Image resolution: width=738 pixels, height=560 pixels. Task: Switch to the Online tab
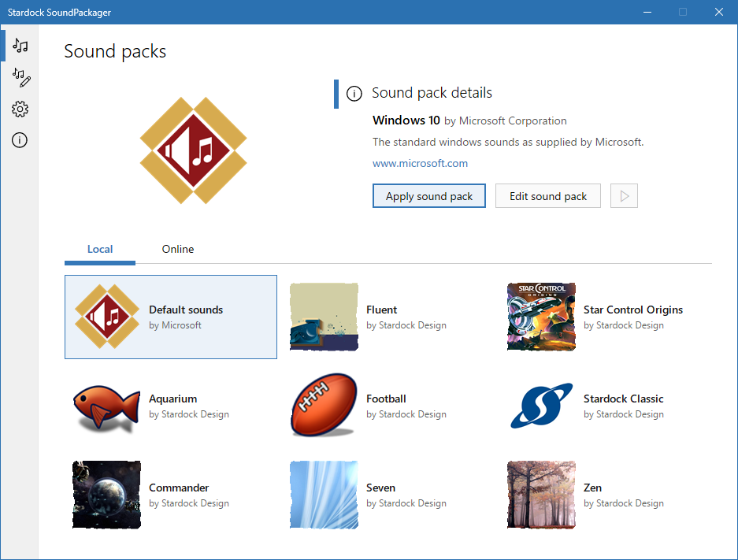pos(178,250)
